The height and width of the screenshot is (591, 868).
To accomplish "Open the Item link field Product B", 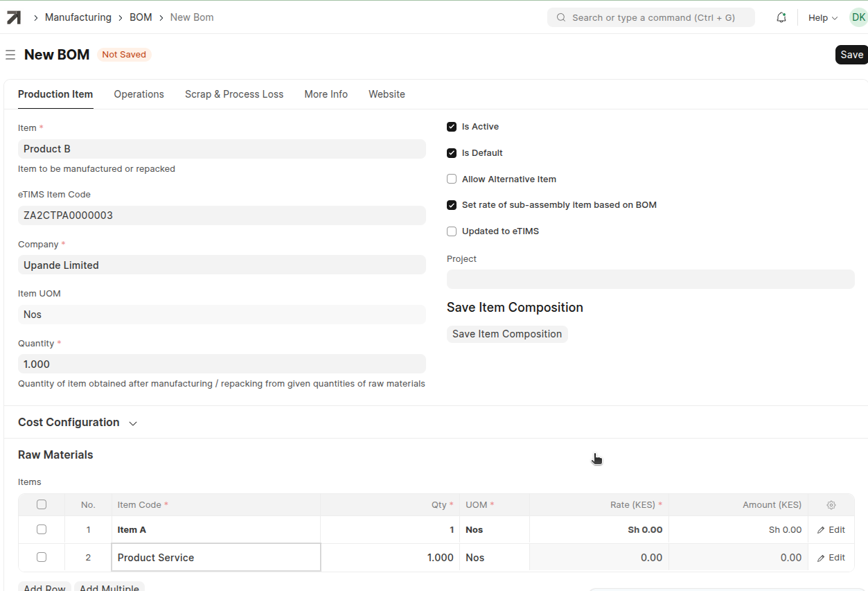I will (222, 149).
